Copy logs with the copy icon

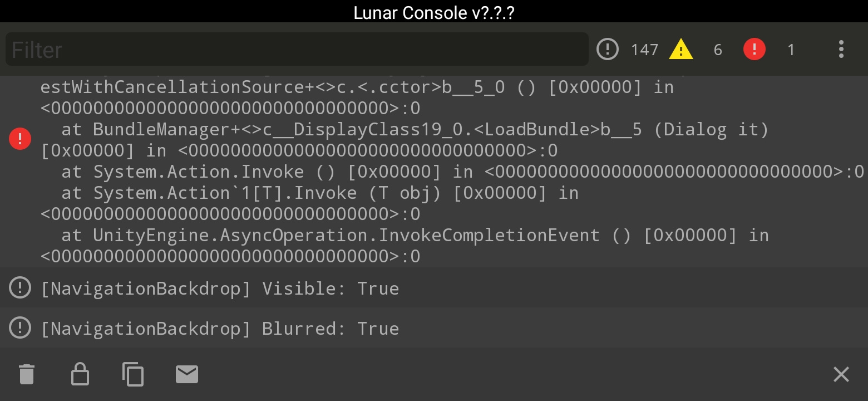pyautogui.click(x=133, y=374)
